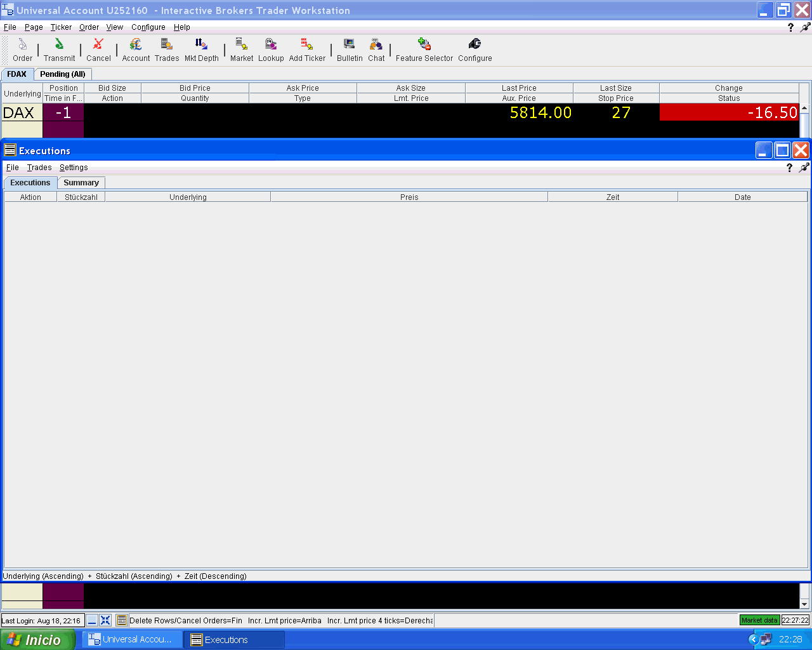Screen dimensions: 812x650
Task: Click the Ask Size column header
Action: 411,88
